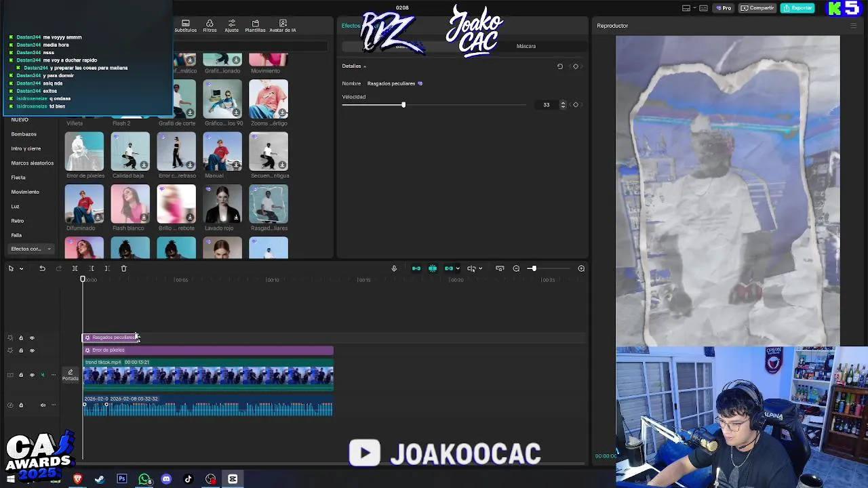
Task: Pick the Lavado rojo effect thumbnail
Action: click(222, 203)
